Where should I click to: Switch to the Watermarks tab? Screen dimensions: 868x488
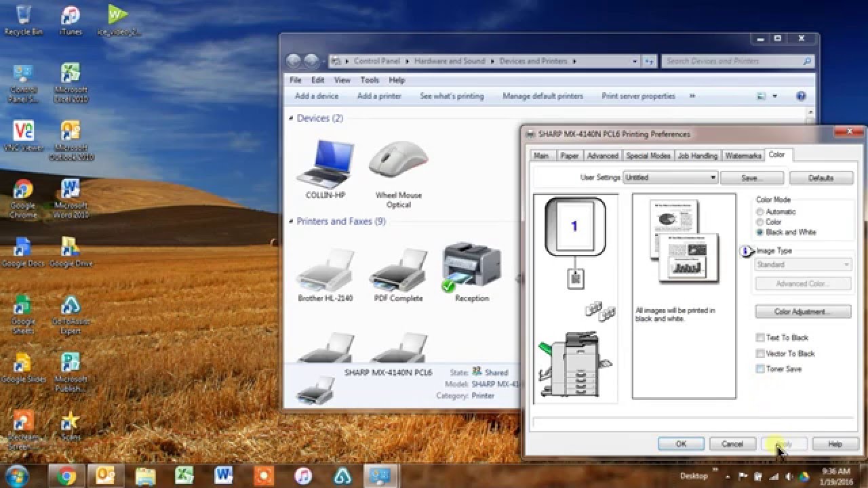click(x=743, y=156)
